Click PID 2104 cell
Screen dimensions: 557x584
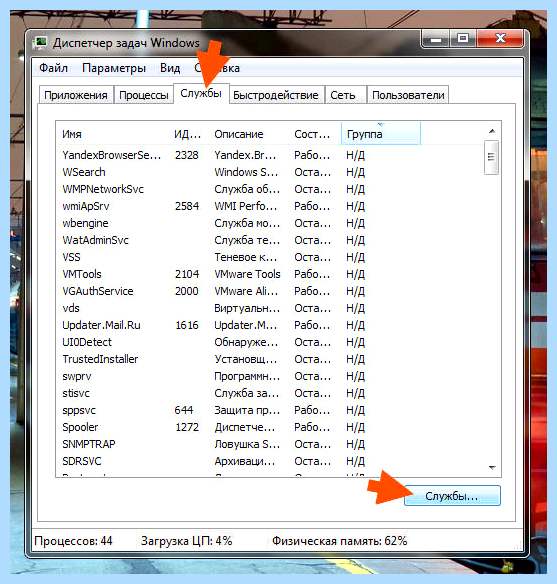[x=187, y=274]
